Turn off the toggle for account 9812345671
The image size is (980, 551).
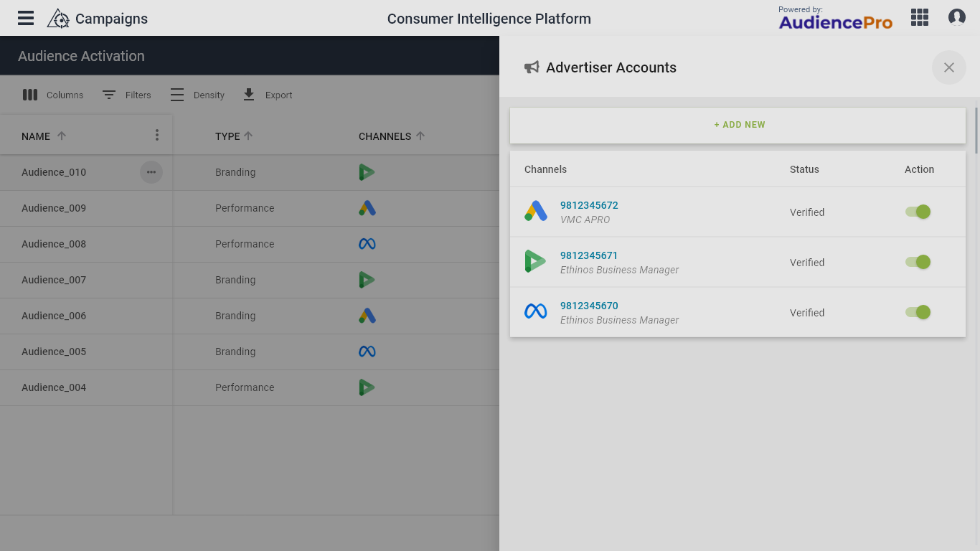coord(918,262)
